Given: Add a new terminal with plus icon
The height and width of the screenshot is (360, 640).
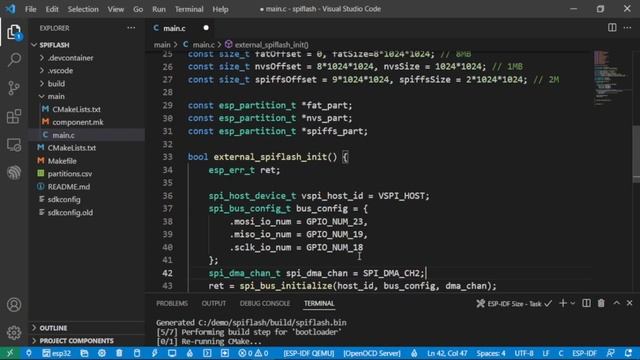Looking at the screenshot, I should click(x=563, y=303).
